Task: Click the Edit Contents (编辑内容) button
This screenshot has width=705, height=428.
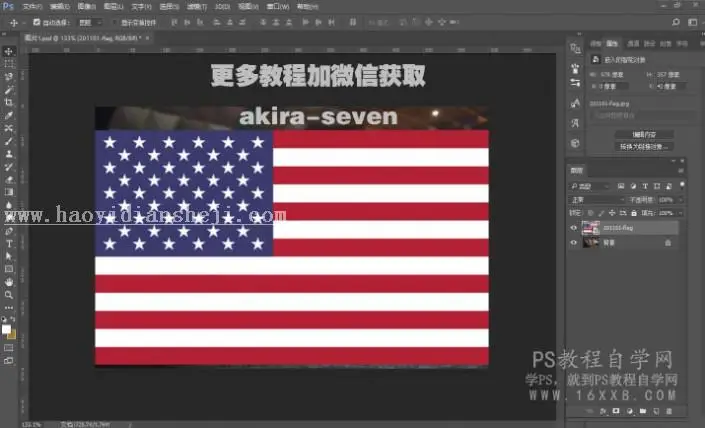Action: click(644, 134)
